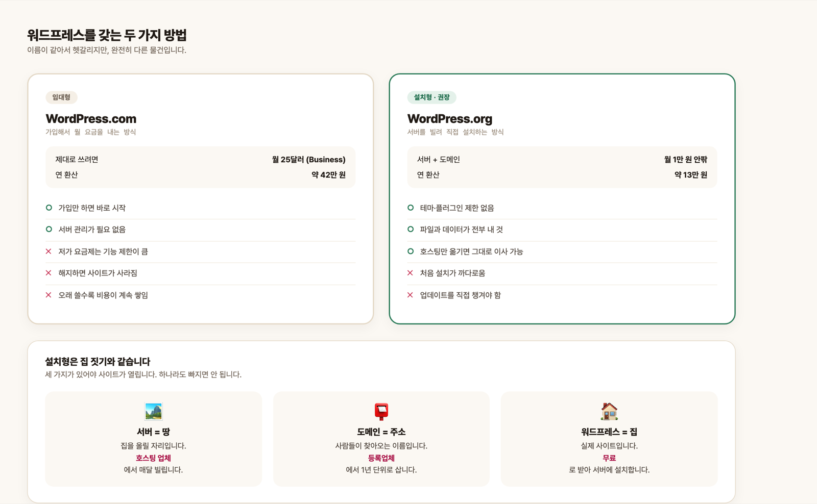Click the red postbox emoji above 도메인 = 주소
Viewport: 817px width, 504px height.
[x=381, y=411]
